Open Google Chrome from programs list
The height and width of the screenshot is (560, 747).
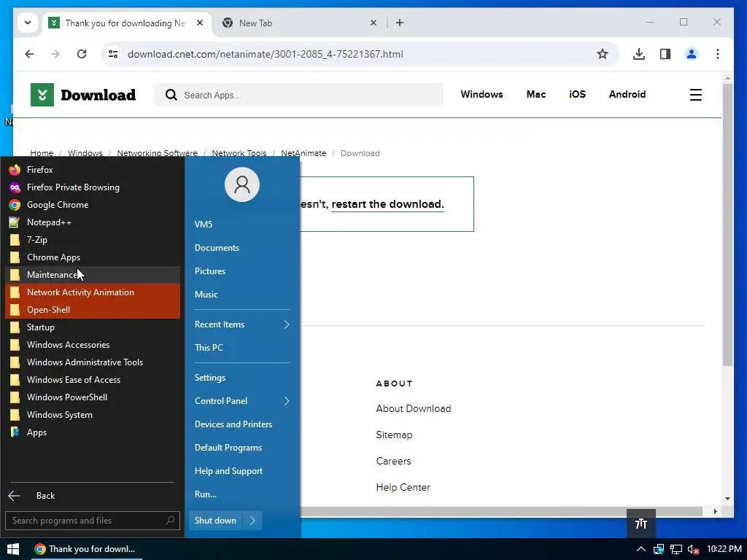point(93,205)
